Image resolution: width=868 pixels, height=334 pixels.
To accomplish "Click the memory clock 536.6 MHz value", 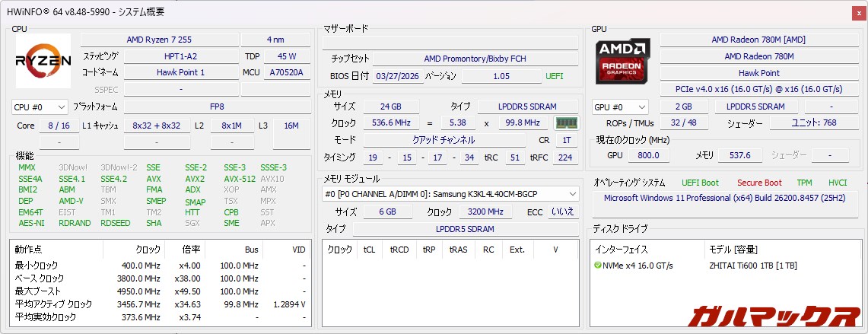I will pos(391,122).
